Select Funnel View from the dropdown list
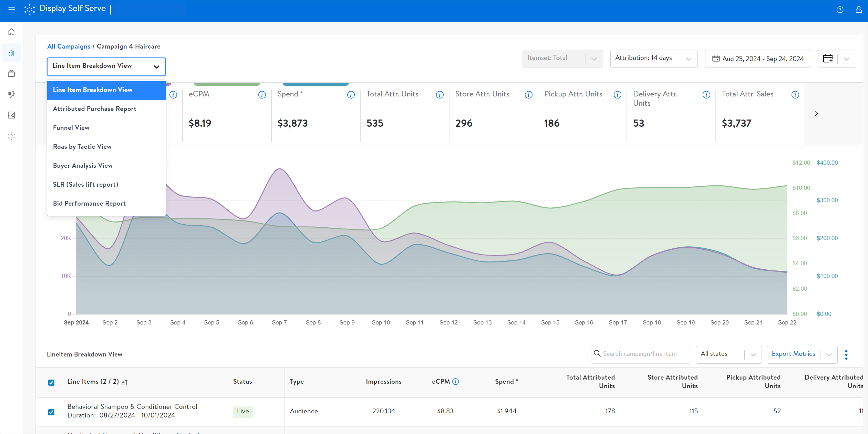The width and height of the screenshot is (868, 434). click(71, 128)
